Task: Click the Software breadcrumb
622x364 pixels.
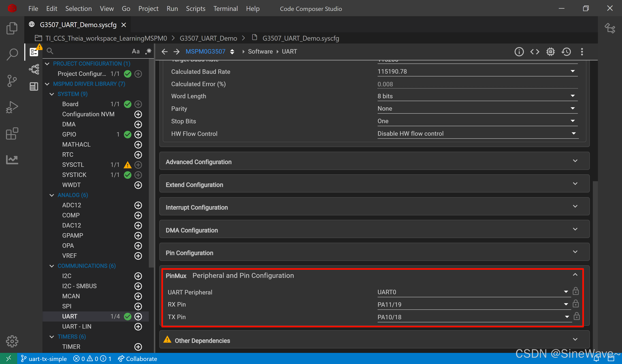Action: [x=260, y=51]
